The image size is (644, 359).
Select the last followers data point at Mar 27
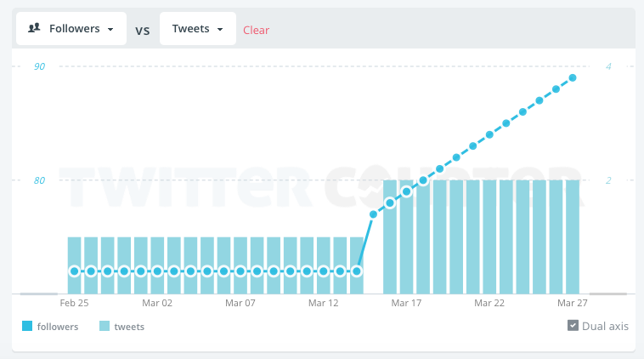pyautogui.click(x=573, y=77)
